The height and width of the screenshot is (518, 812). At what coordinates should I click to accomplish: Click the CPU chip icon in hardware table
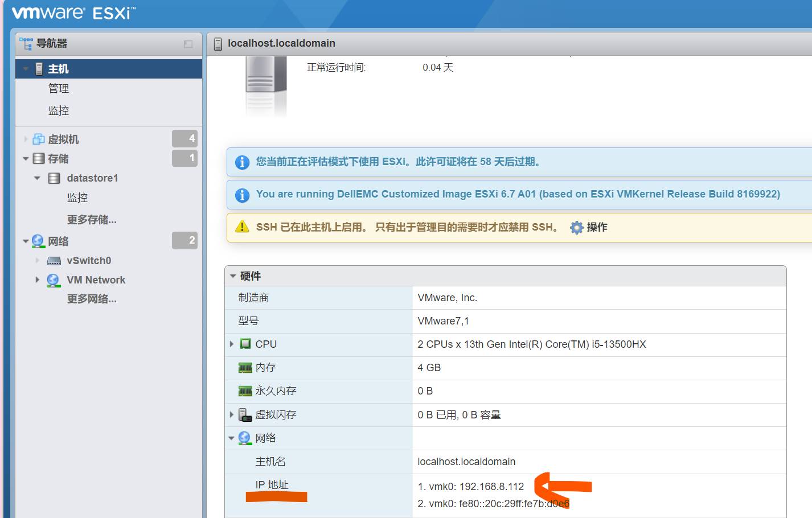pos(245,344)
